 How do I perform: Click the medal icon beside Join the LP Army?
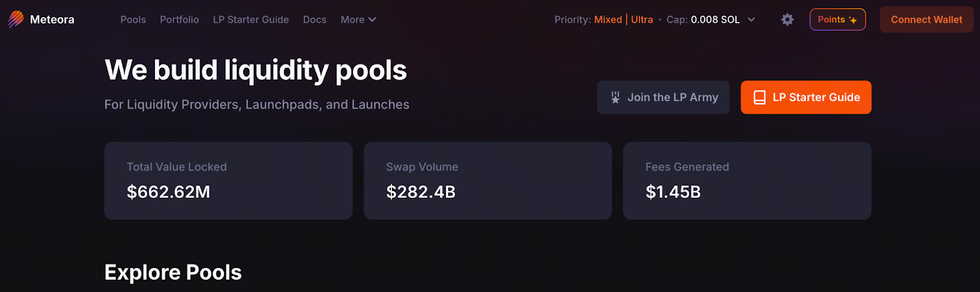615,97
